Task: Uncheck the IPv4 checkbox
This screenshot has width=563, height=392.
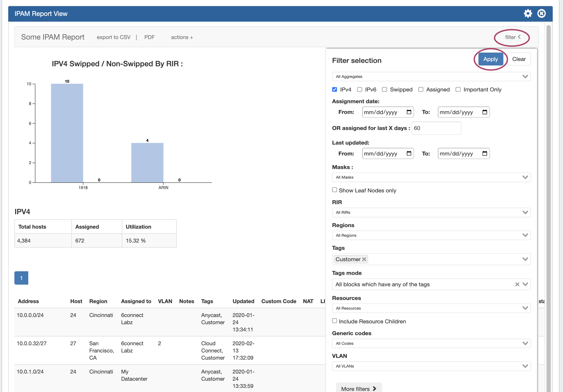Action: 334,89
